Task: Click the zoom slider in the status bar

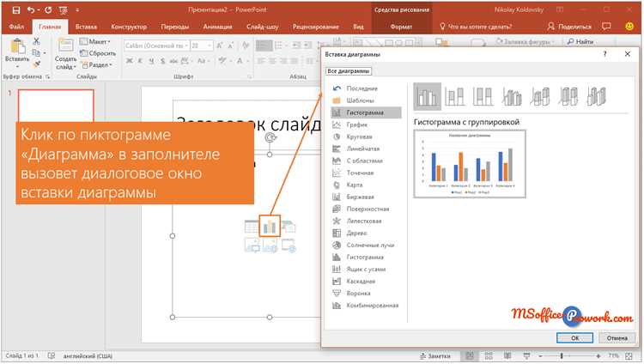Action: point(569,355)
